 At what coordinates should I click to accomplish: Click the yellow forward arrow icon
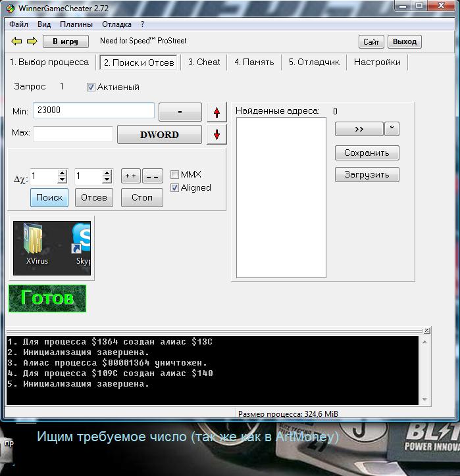(x=32, y=41)
